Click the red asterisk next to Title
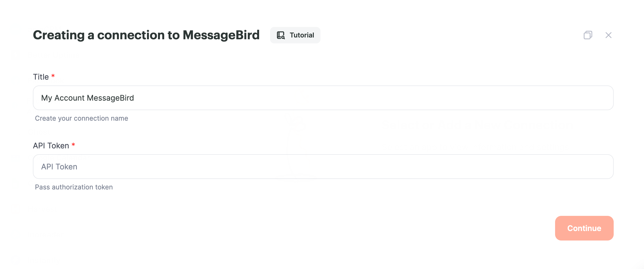644x269 pixels. (53, 76)
